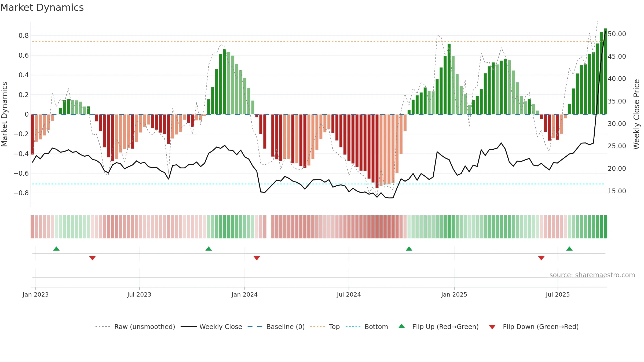Viewport: 644px width, 362px height.
Task: Click the 50.00 price axis label
Action: coord(617,34)
